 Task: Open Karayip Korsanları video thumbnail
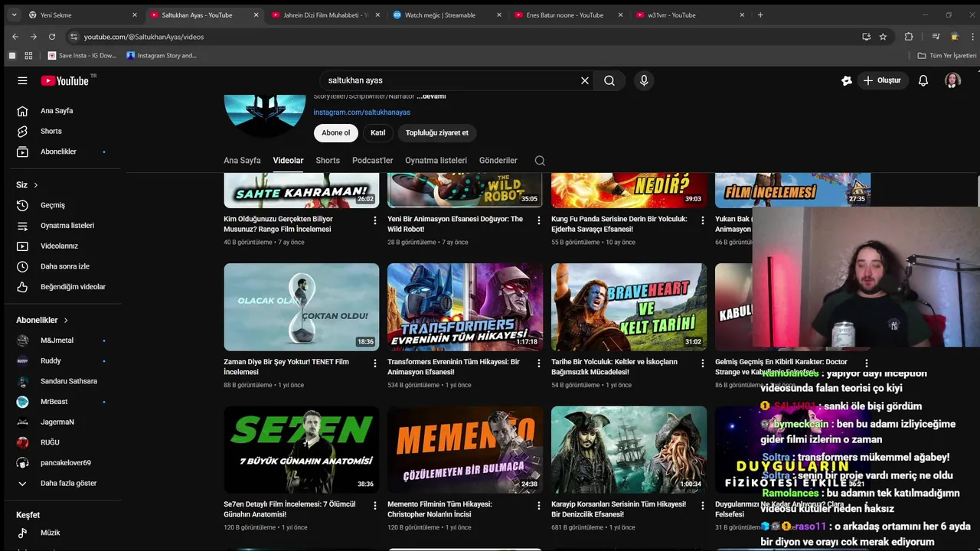point(629,450)
